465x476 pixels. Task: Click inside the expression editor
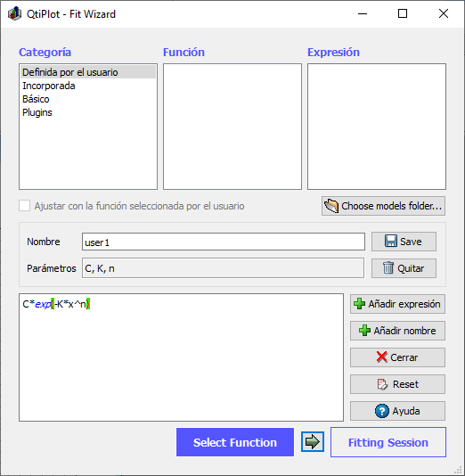point(181,357)
